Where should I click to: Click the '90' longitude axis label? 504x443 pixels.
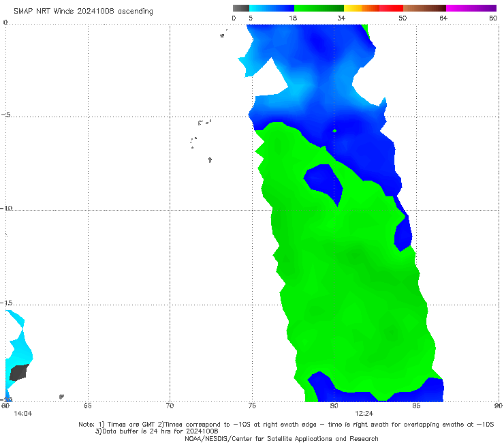point(499,406)
